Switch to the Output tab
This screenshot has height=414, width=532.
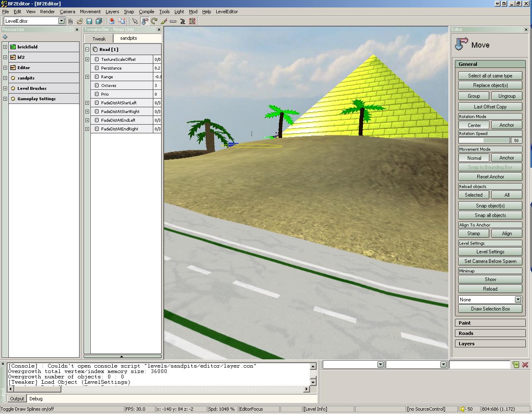point(17,399)
